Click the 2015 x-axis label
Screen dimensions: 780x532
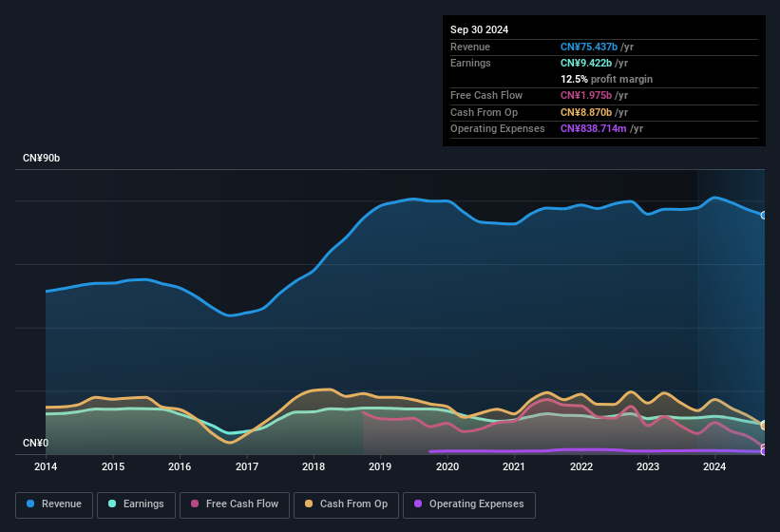click(113, 466)
